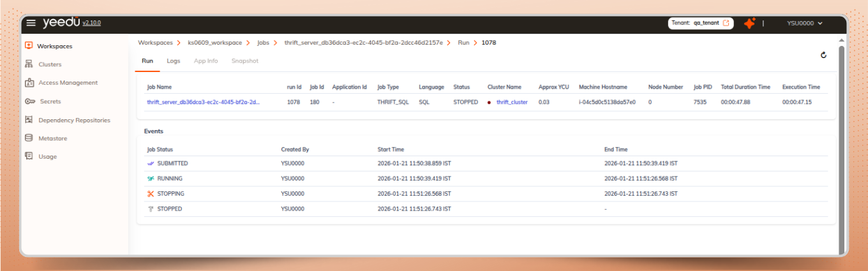Click the refresh icon

[823, 55]
